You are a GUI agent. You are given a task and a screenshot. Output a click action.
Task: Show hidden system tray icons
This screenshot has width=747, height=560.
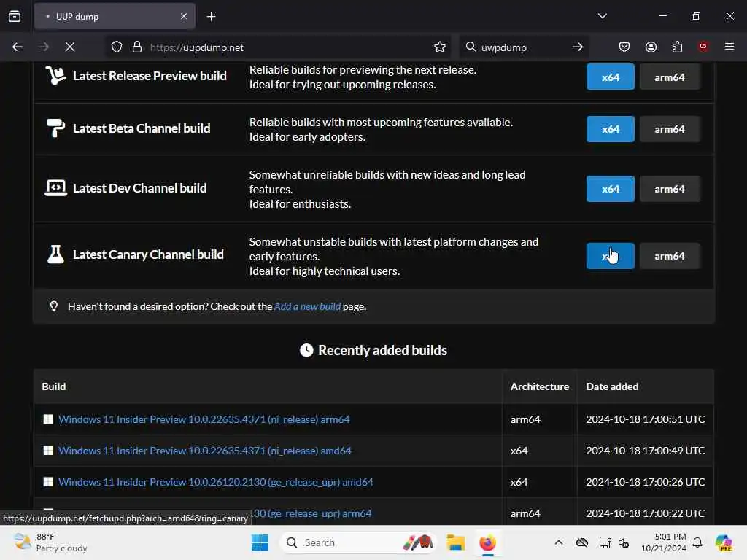tap(559, 542)
